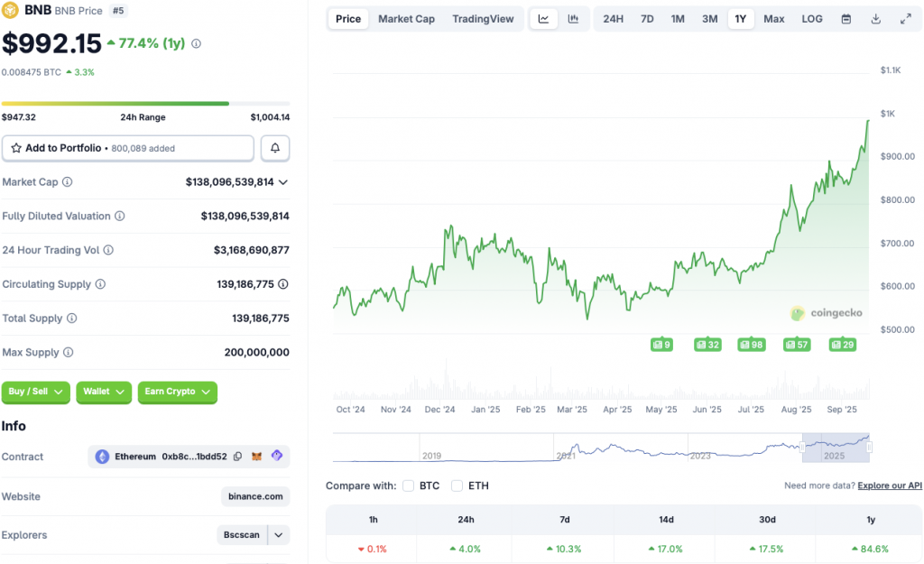
Task: Download the chart data
Action: (x=875, y=19)
